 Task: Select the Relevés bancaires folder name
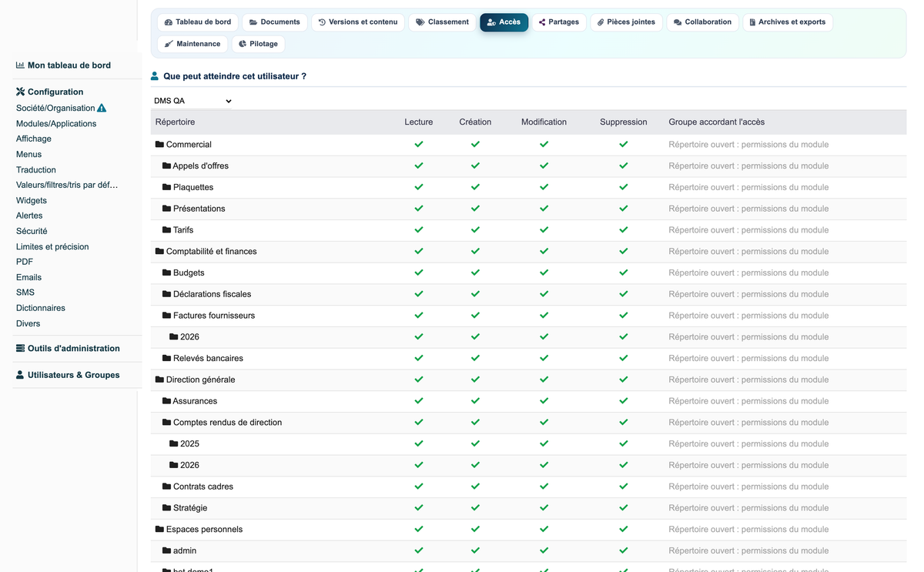coord(209,358)
